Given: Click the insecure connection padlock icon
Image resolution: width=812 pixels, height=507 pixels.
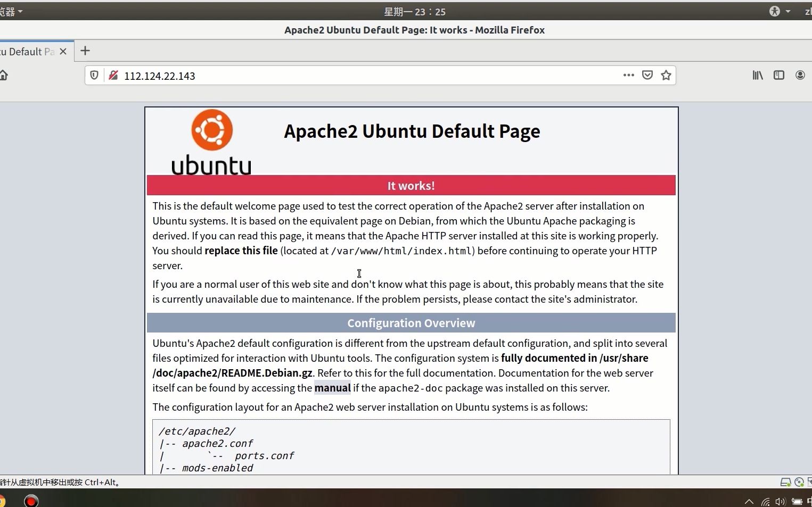Looking at the screenshot, I should pyautogui.click(x=113, y=76).
